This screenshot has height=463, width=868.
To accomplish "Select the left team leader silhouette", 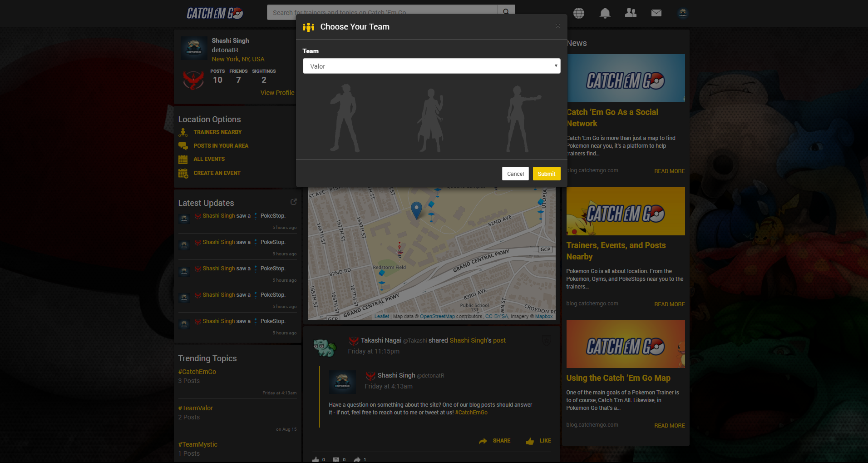I will tap(345, 118).
